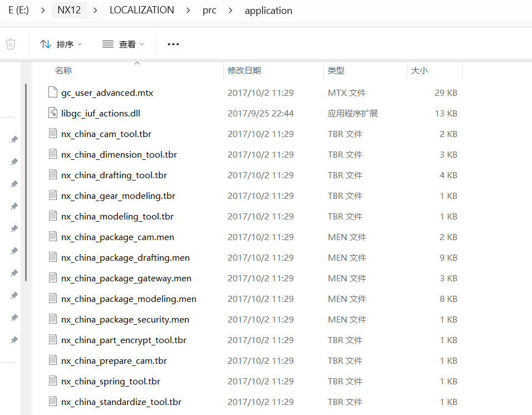Select file name nx_china_package_cam.men
This screenshot has width=532, height=415.
(x=118, y=237)
